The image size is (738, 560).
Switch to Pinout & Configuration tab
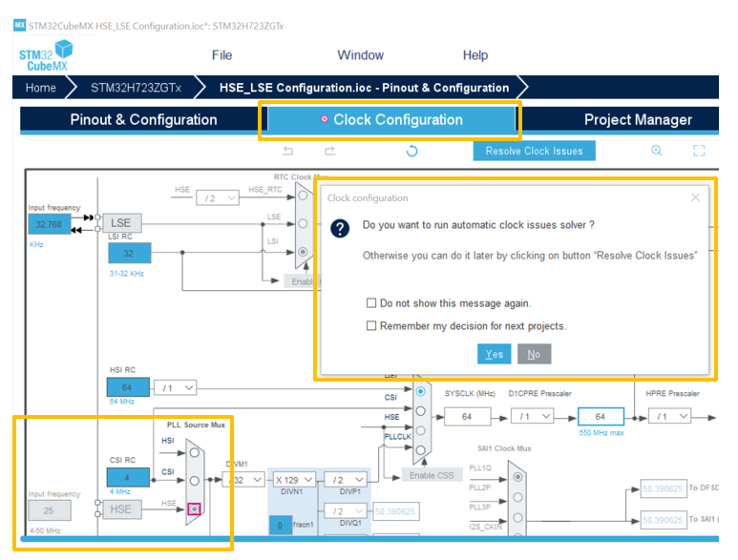click(x=143, y=120)
